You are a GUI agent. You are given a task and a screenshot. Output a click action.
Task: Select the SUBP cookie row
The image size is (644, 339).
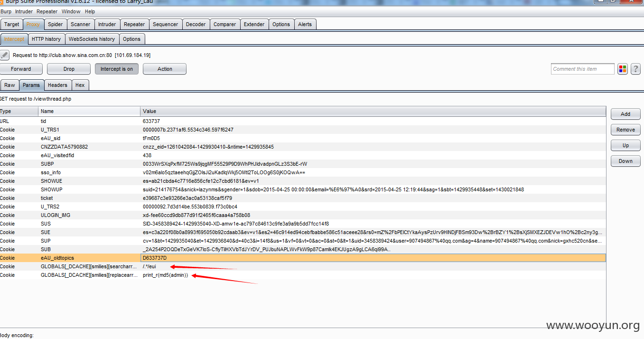303,164
